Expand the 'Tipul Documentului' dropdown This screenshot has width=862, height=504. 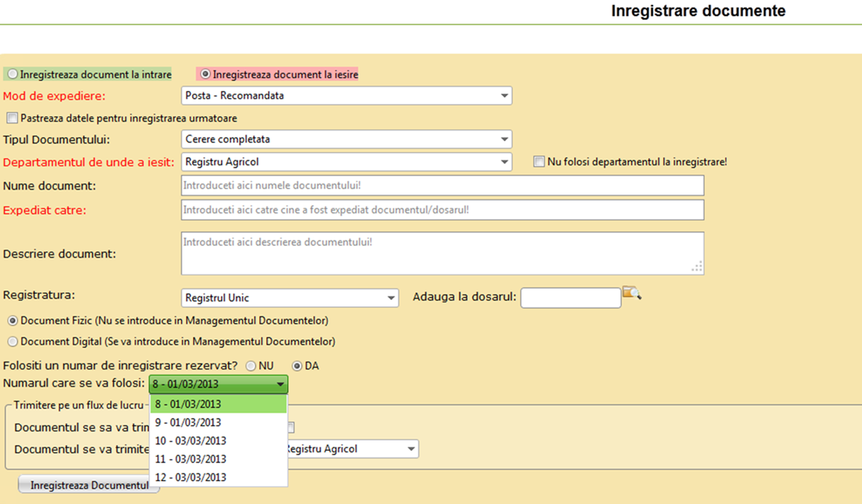[x=347, y=140]
